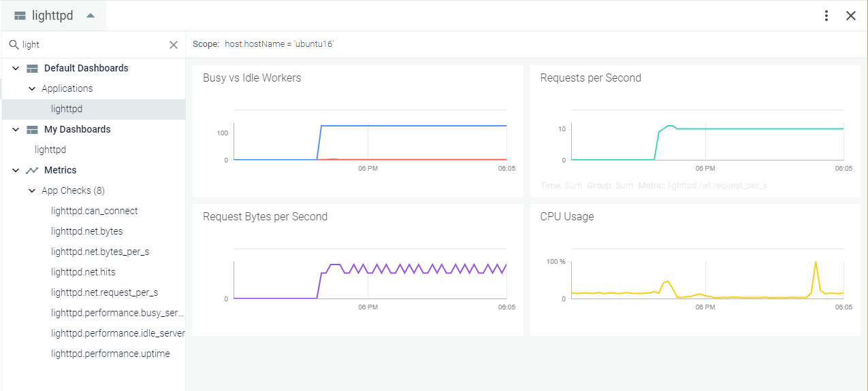Click the dashboard grid icon beside lighttpd title

[20, 16]
